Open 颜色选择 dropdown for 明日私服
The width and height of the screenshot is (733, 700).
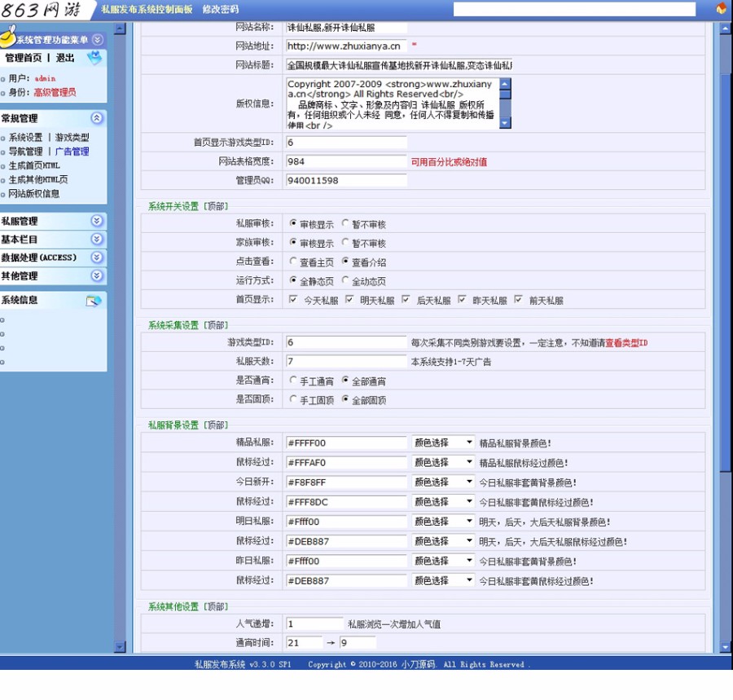(x=443, y=521)
